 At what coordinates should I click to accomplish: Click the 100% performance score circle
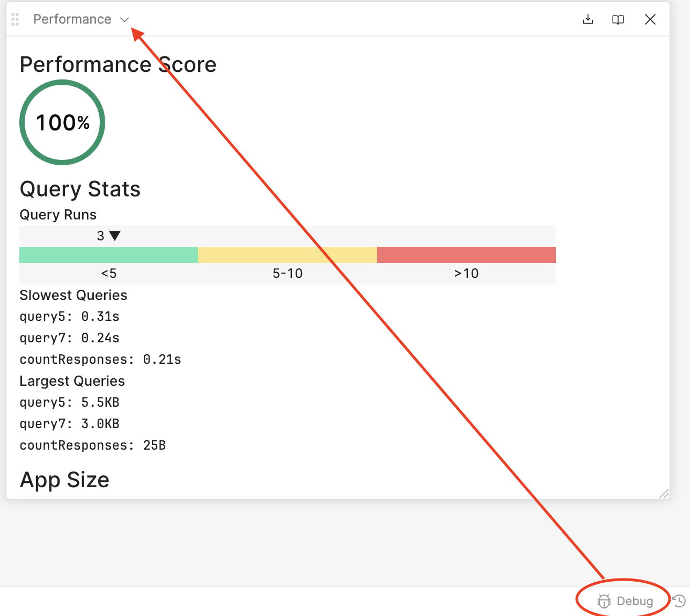[x=62, y=122]
